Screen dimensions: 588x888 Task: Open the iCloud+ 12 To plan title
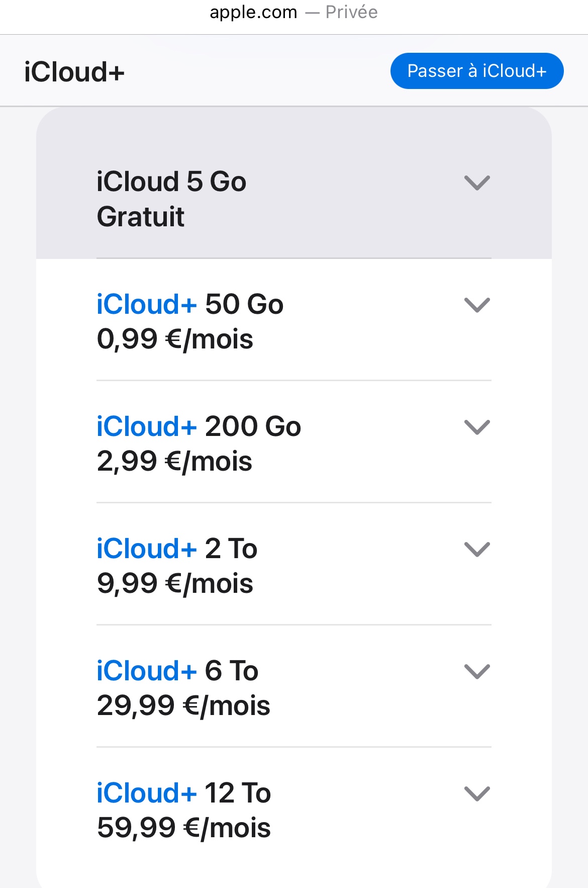[x=183, y=793]
